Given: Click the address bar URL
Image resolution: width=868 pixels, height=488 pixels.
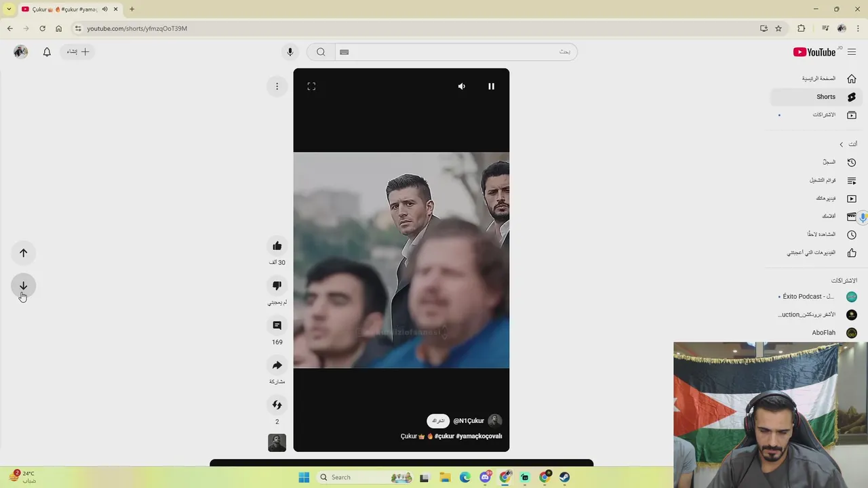Looking at the screenshot, I should pos(137,28).
